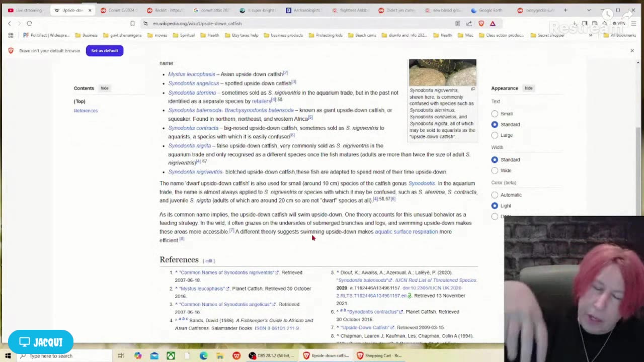644x362 pixels.
Task: Enlarge the Synodontis nigriventris image icon
Action: (472, 89)
